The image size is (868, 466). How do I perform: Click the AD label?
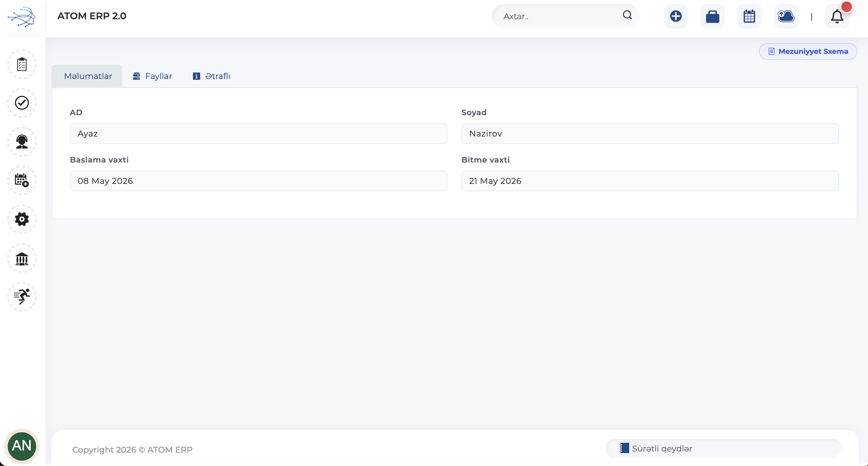tap(76, 113)
